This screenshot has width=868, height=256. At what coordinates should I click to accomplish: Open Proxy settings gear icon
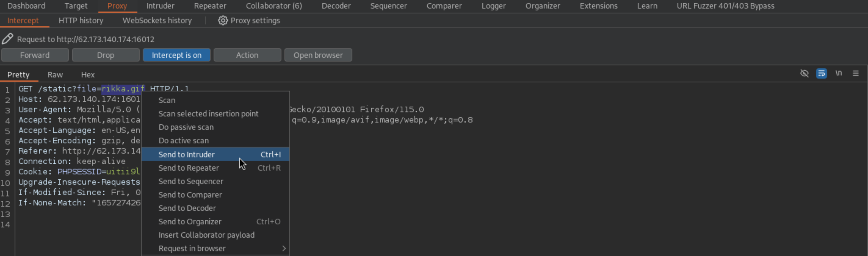pyautogui.click(x=222, y=20)
